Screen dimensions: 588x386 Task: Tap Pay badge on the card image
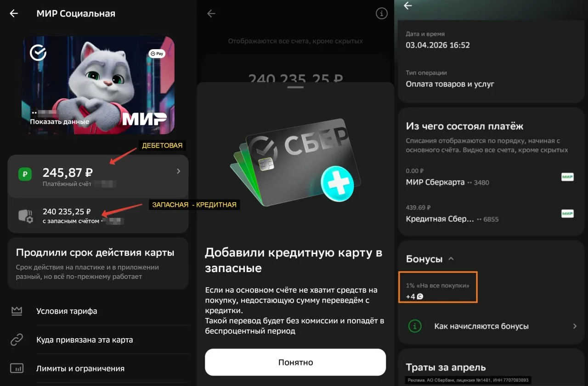[157, 54]
